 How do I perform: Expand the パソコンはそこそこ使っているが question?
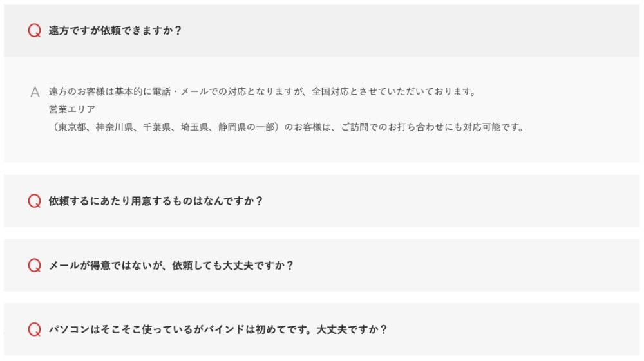pyautogui.click(x=321, y=329)
